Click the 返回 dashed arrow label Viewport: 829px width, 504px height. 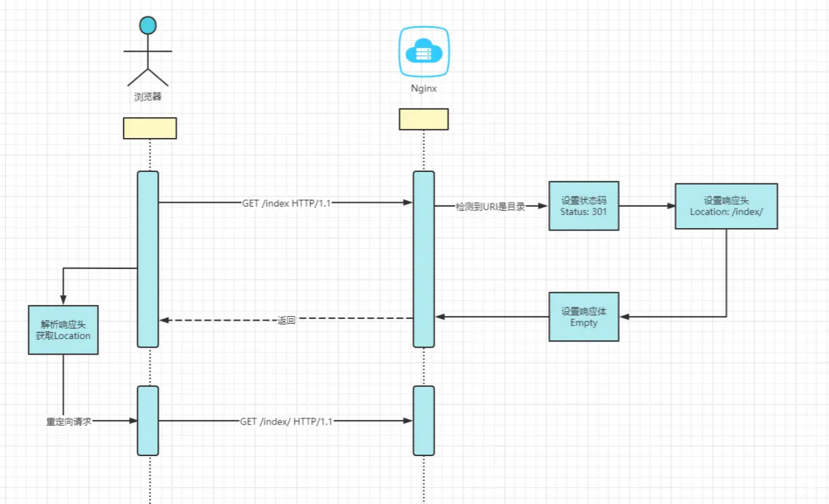pyautogui.click(x=286, y=320)
